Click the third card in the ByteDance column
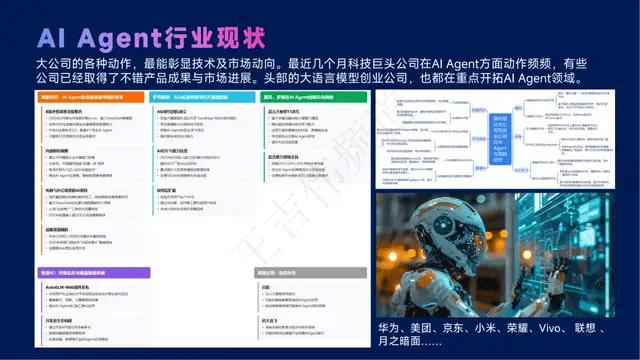Screen dimensions: 640x360 point(204,200)
